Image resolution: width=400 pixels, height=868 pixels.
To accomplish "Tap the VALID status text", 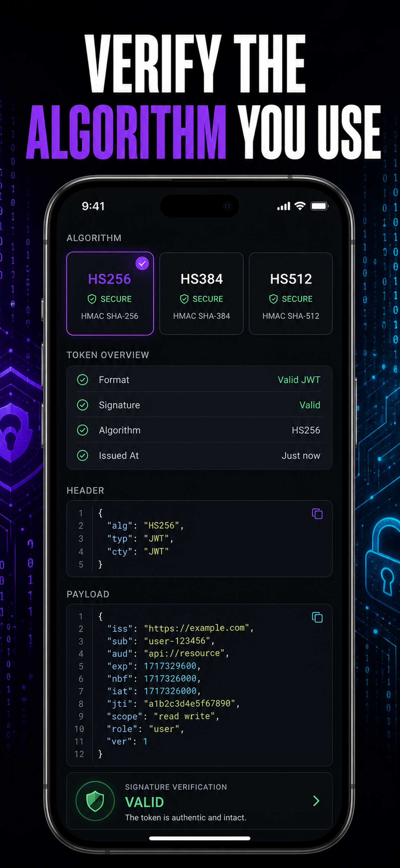I will coord(144,802).
